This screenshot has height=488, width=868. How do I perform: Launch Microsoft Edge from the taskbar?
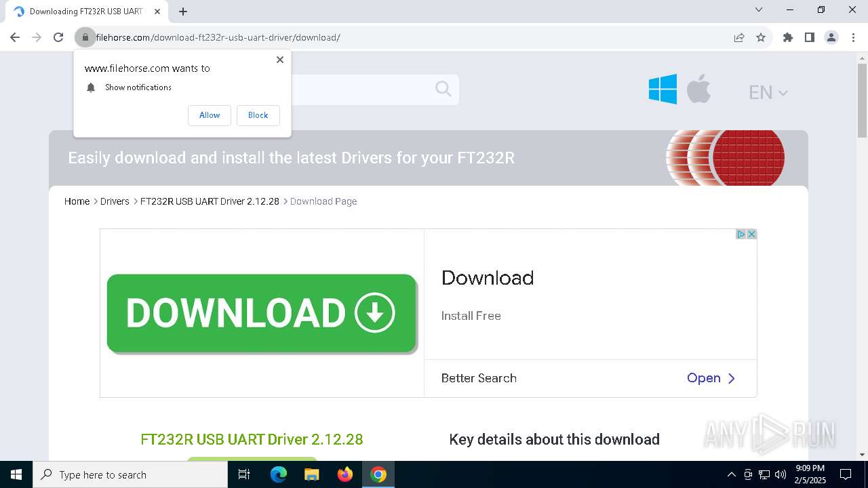pos(279,474)
